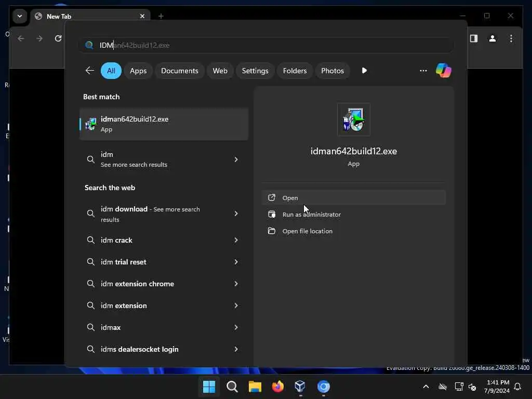Launch Firefox from taskbar
This screenshot has width=532, height=399.
pyautogui.click(x=277, y=387)
